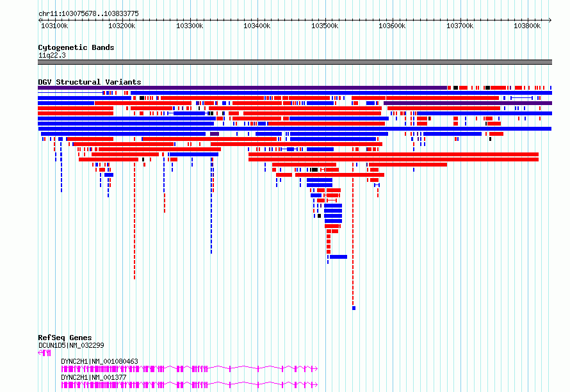Image resolution: width=570 pixels, height=392 pixels.
Task: Click the long purple variant bar in top DGV row
Action: [243, 88]
